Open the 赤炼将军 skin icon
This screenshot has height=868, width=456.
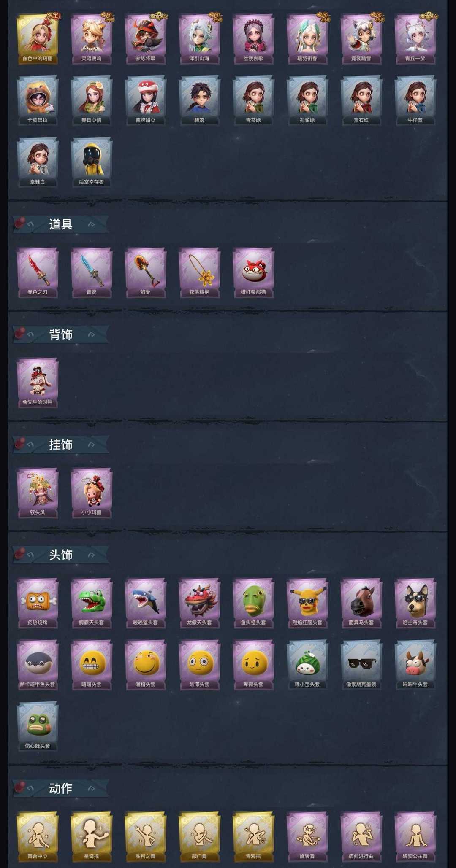coord(146,39)
